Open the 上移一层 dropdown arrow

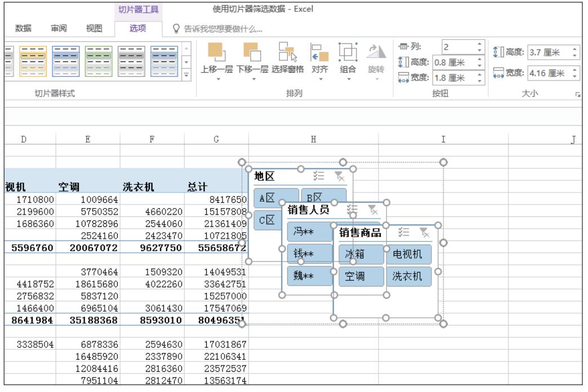point(218,79)
